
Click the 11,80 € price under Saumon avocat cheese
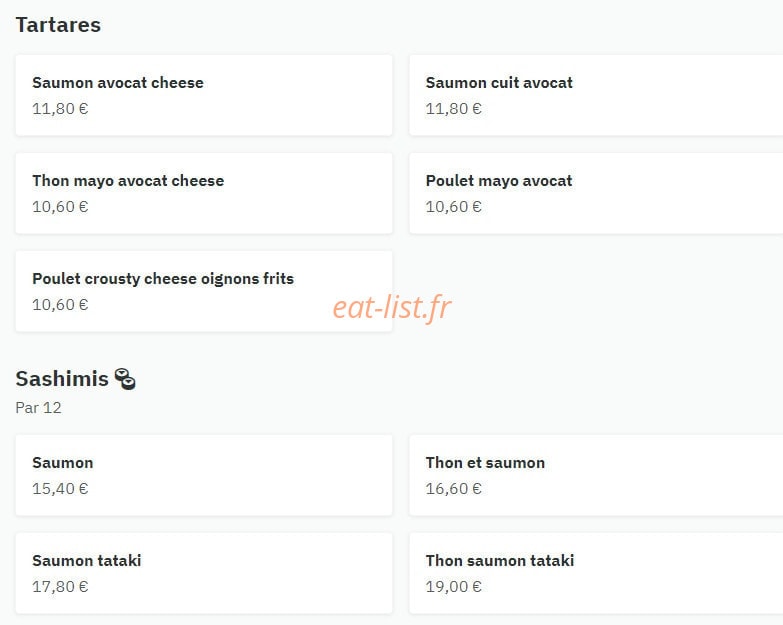point(60,108)
